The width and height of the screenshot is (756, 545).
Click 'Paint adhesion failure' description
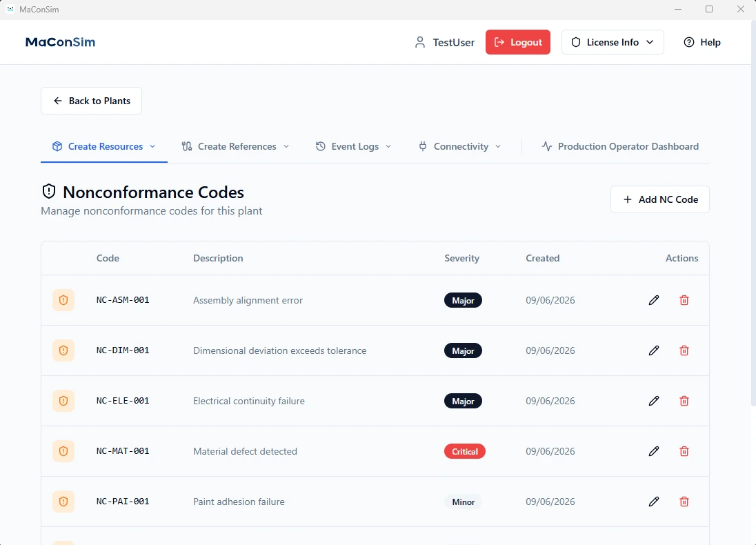coord(239,502)
